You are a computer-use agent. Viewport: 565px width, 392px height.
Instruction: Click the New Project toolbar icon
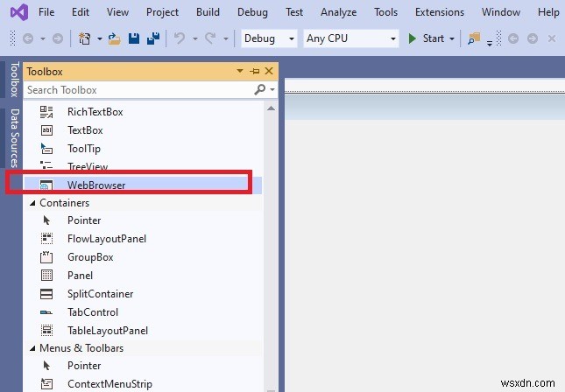(x=85, y=38)
